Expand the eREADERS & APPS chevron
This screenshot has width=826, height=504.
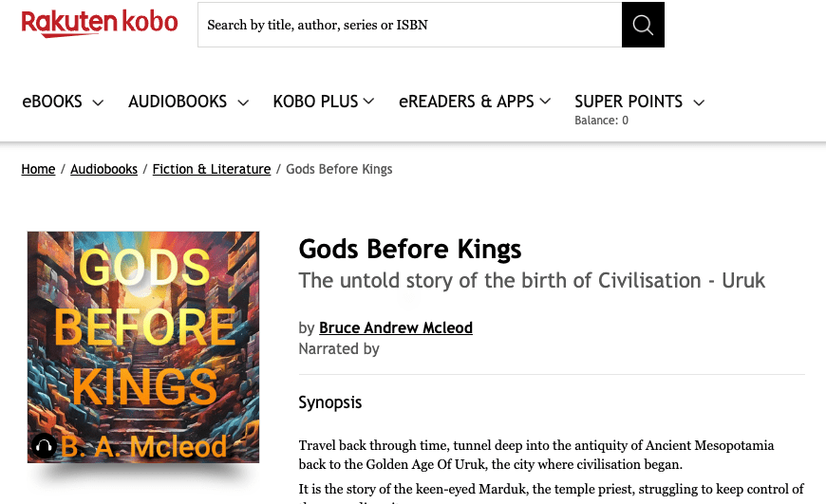[x=545, y=102]
